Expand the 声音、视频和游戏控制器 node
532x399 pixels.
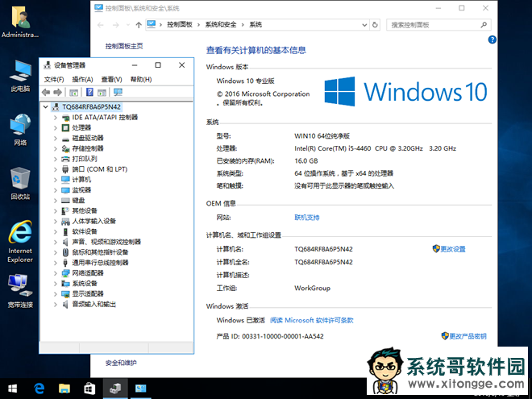56,243
